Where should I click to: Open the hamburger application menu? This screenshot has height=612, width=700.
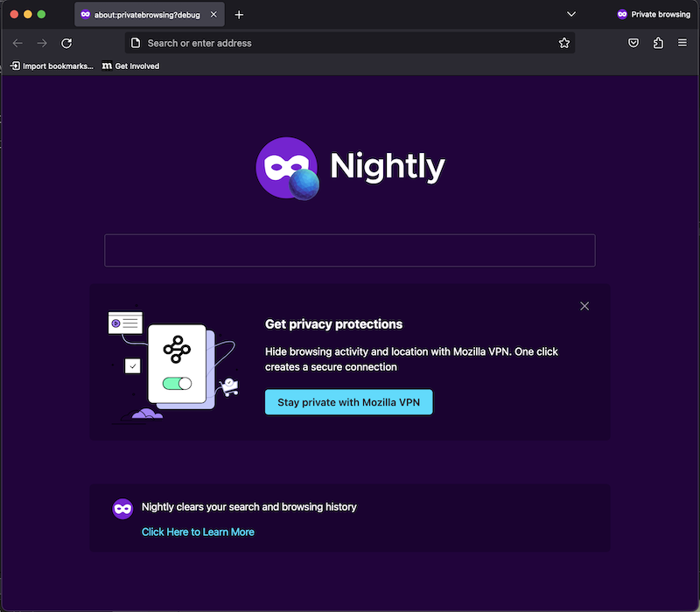coord(682,43)
